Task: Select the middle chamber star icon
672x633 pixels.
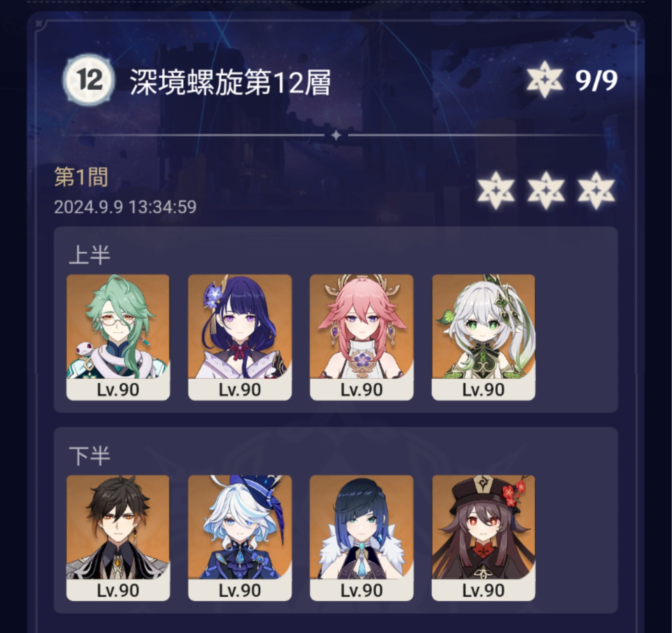Action: coord(546,190)
